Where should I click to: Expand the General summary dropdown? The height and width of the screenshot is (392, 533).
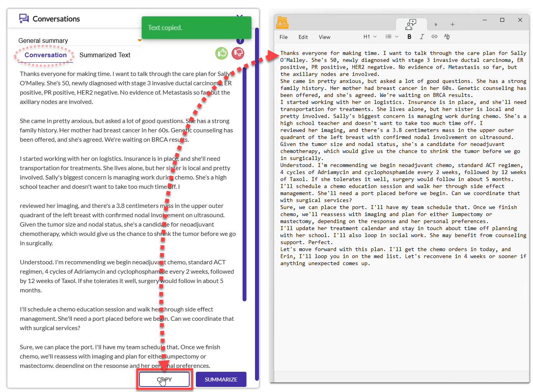pos(140,40)
